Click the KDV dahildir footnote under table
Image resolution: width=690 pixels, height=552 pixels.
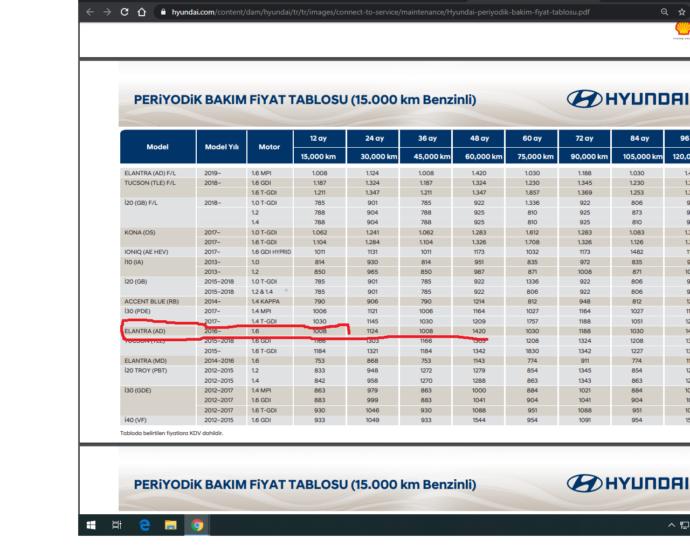pos(172,433)
